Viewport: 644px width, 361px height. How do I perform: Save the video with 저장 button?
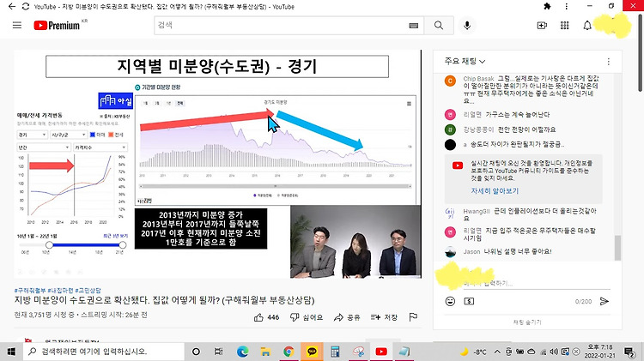click(384, 317)
